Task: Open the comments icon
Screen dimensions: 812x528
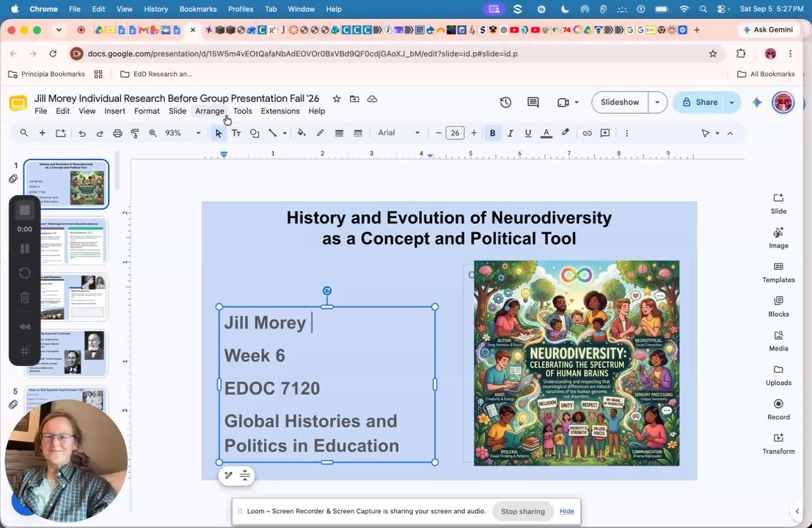Action: click(533, 103)
